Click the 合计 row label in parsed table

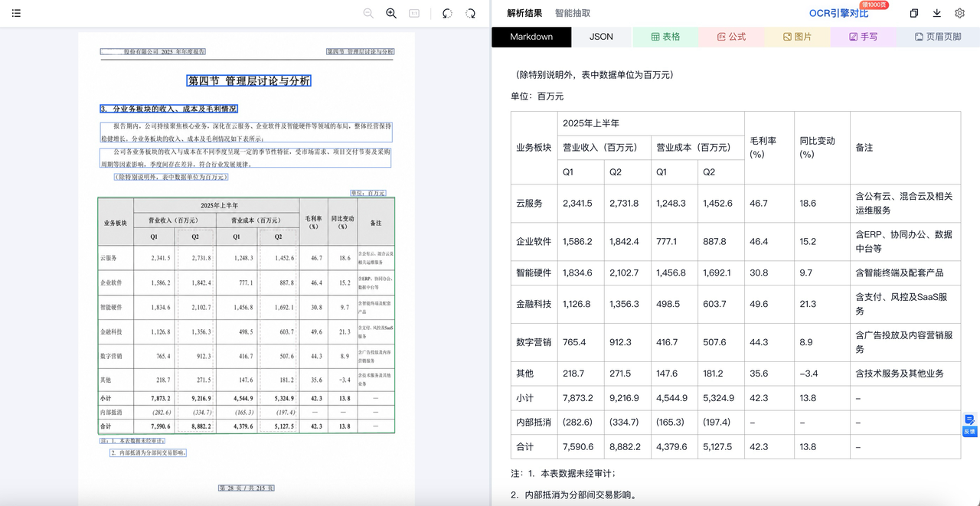tap(534, 447)
